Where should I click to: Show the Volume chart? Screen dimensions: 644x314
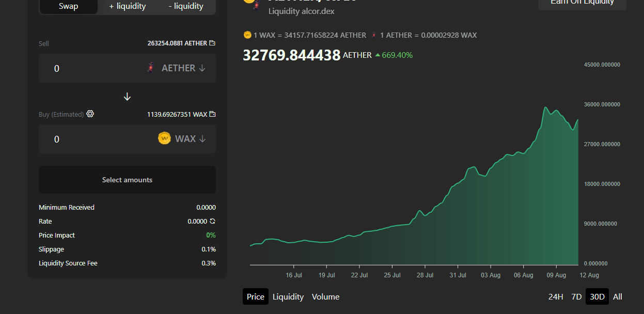click(326, 296)
